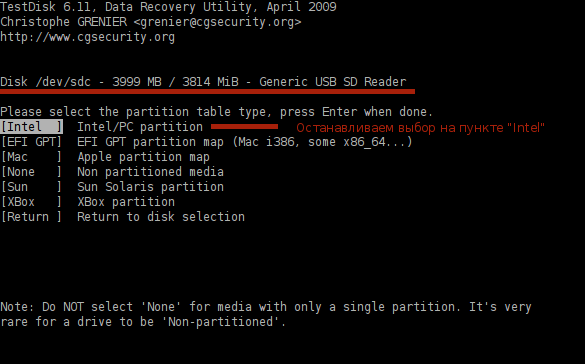Choose the [None] partition type entry
This screenshot has height=364, width=585.
coord(31,172)
